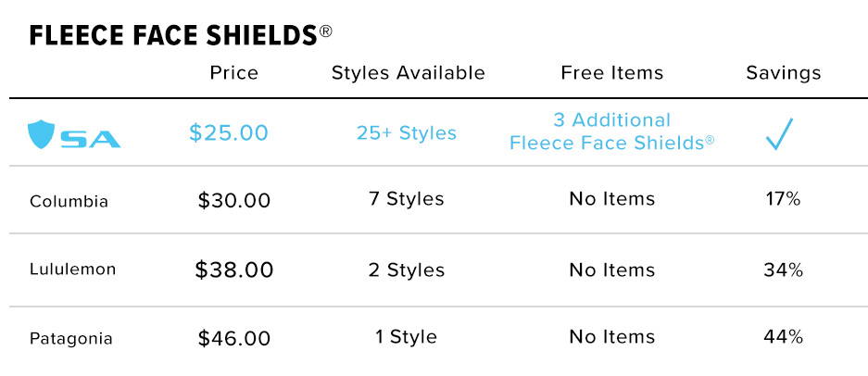Viewport: 868px width, 376px height.
Task: Select the Columbia row label
Action: tap(69, 201)
